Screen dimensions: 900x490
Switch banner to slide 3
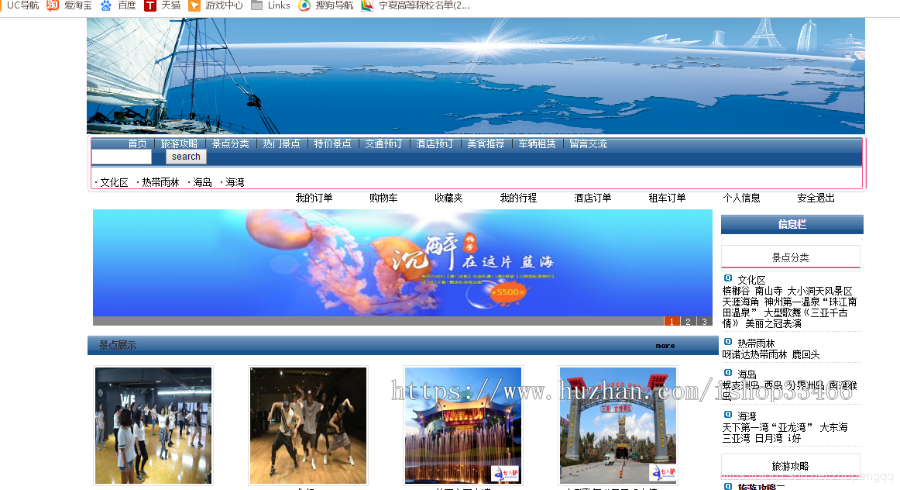pyautogui.click(x=704, y=321)
